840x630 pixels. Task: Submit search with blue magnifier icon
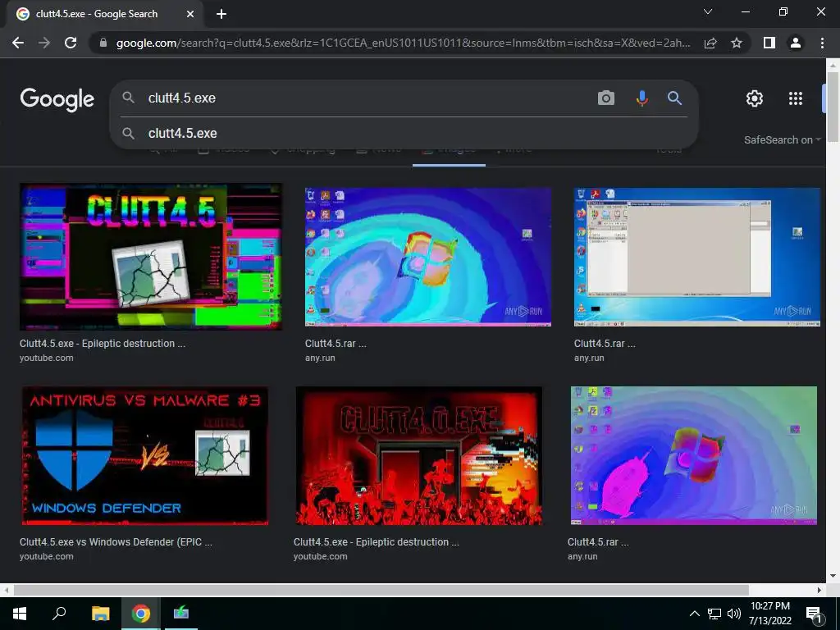click(674, 98)
